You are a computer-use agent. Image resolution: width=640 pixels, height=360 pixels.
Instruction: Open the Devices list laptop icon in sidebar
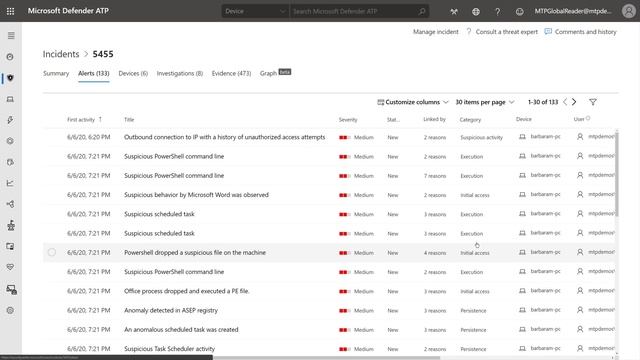10,99
